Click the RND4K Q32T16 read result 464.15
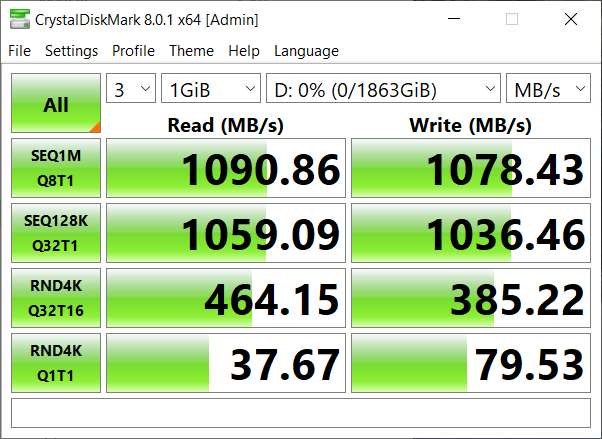602x439 pixels. tap(226, 298)
